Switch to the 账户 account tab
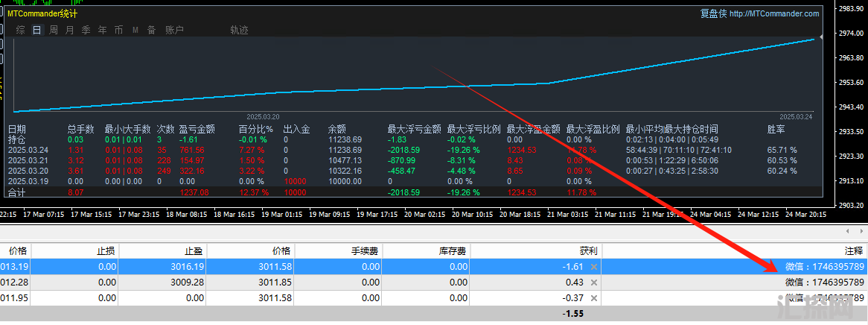868x325 pixels. (174, 30)
